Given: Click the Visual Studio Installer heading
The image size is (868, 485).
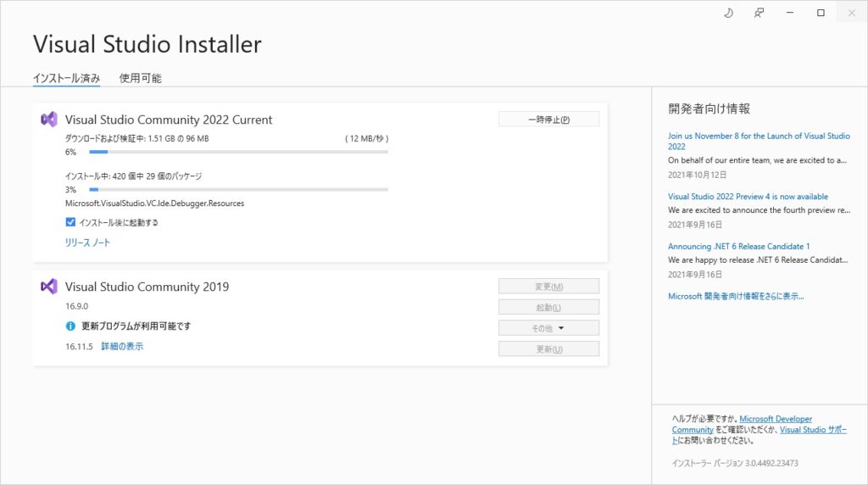Looking at the screenshot, I should coord(147,44).
